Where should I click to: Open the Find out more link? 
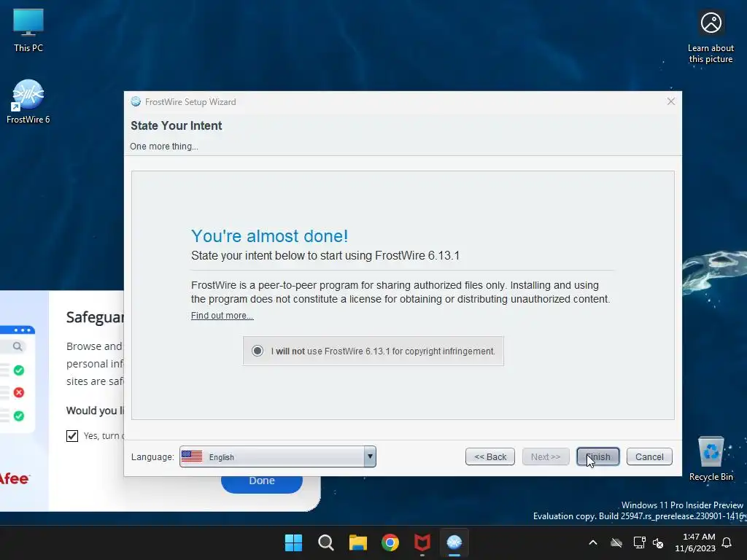pos(222,315)
